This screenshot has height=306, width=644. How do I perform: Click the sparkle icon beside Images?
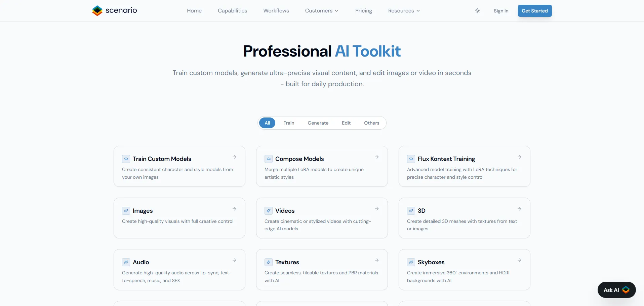pyautogui.click(x=126, y=211)
